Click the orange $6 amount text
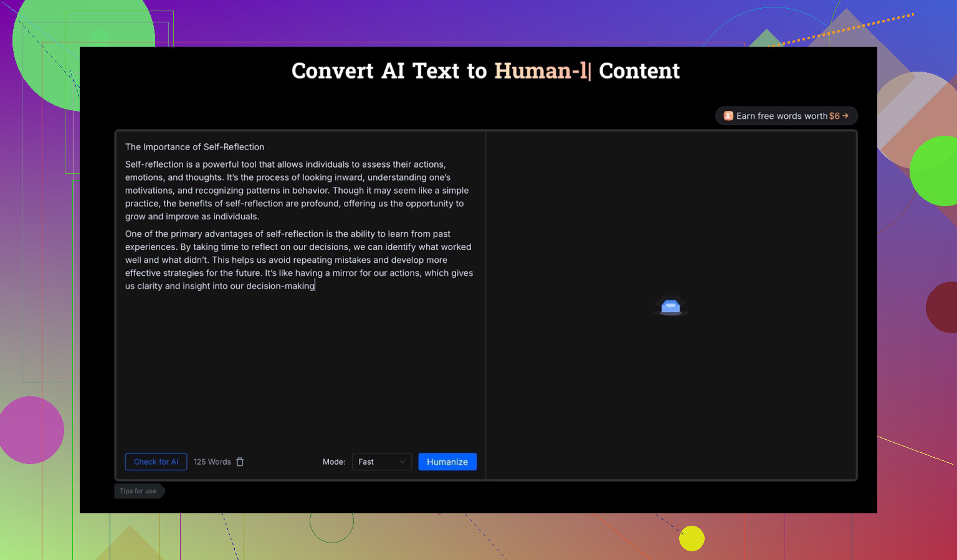The height and width of the screenshot is (560, 957). pos(834,116)
